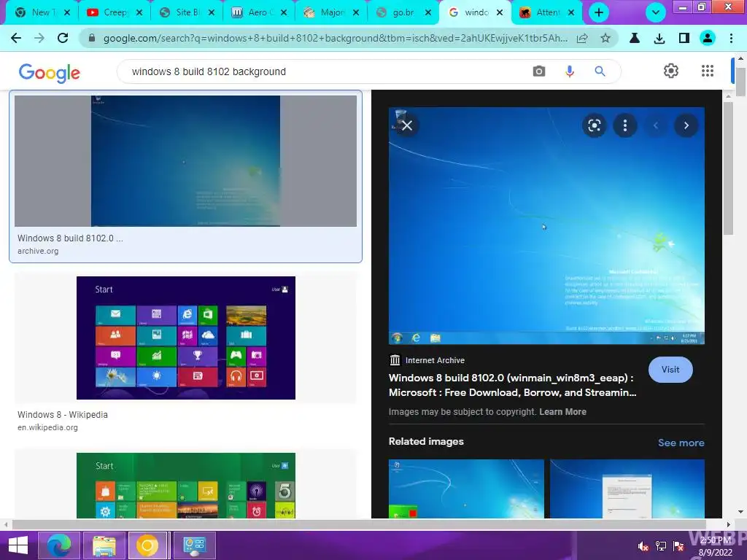Click the search query input field
Screen dimensions: 747x560
324,71
